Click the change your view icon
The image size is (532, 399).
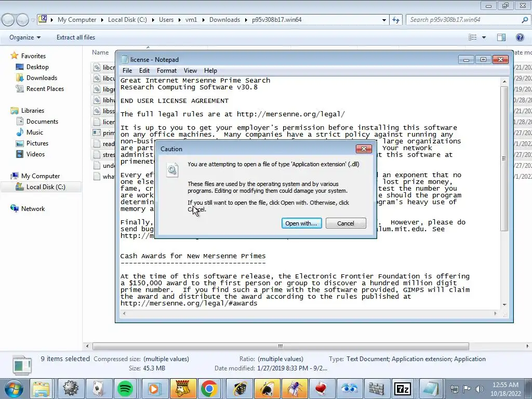[x=473, y=37]
